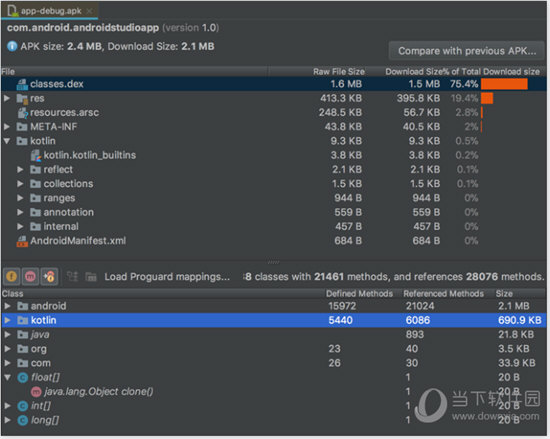This screenshot has width=550, height=439.
Task: Expand the com package
Action: (x=7, y=363)
